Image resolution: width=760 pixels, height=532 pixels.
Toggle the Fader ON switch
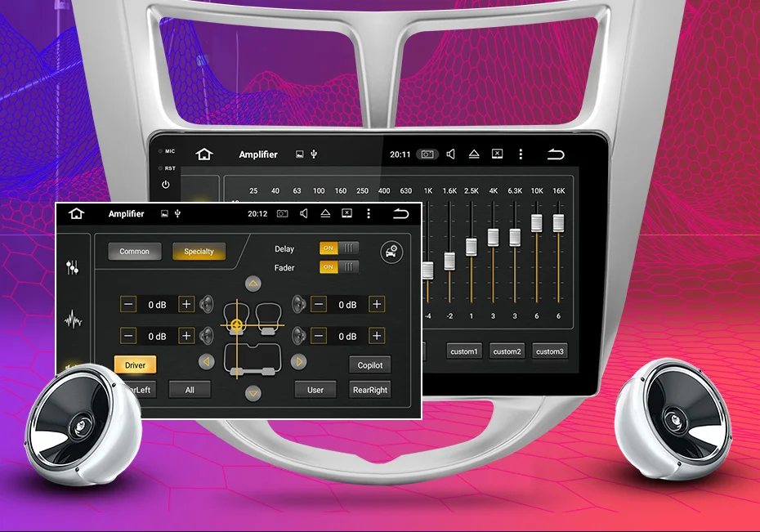(339, 267)
